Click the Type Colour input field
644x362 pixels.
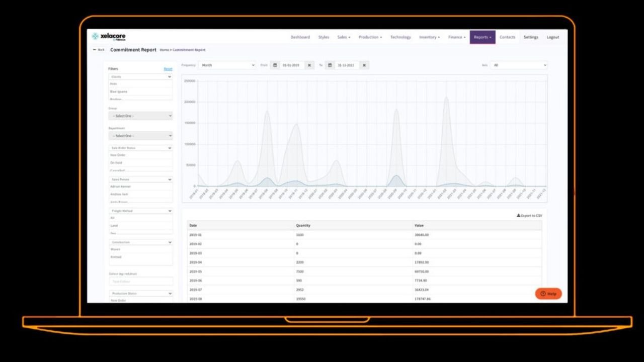pyautogui.click(x=140, y=281)
